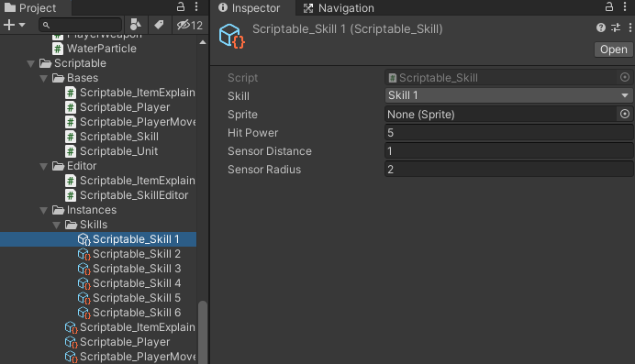Select the Skills folder row
Screen dimensions: 635x364
coord(98,225)
